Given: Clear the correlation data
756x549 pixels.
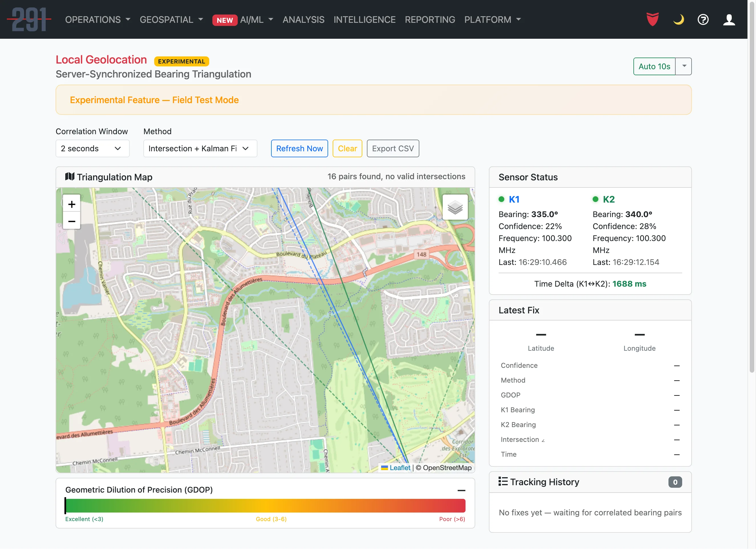Looking at the screenshot, I should coord(347,148).
